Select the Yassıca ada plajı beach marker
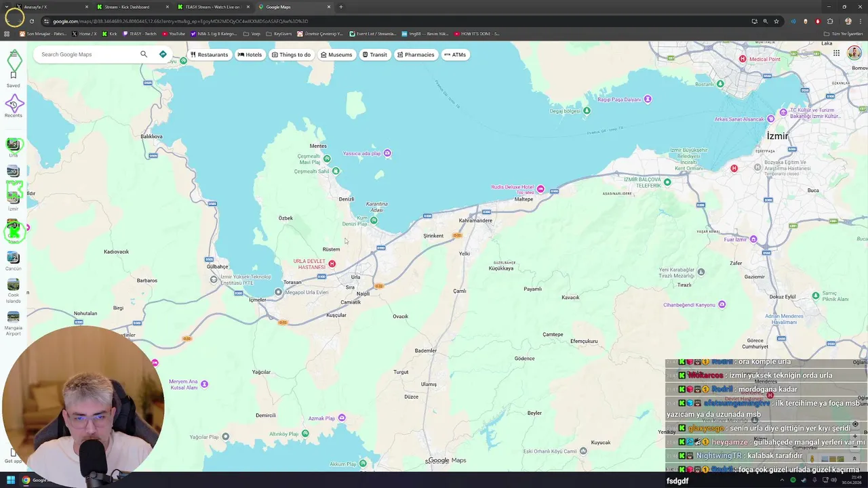The height and width of the screenshot is (488, 868). 387,153
